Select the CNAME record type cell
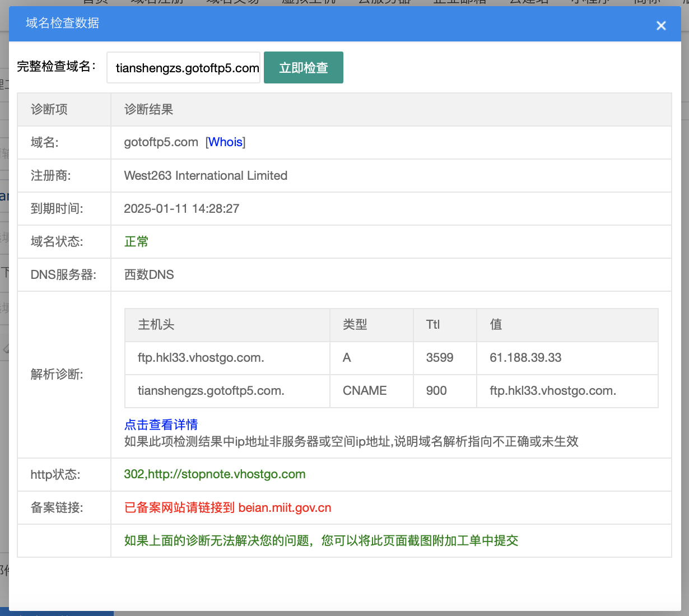 (x=365, y=391)
